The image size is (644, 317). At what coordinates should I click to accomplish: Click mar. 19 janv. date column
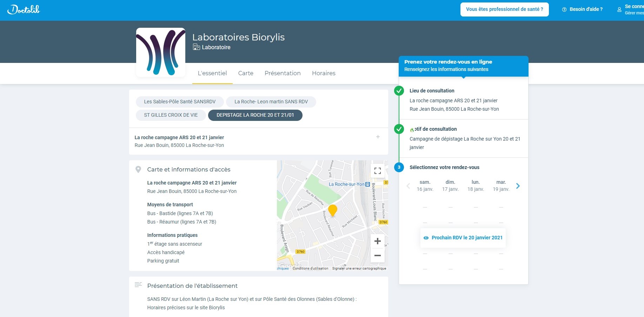pyautogui.click(x=501, y=186)
